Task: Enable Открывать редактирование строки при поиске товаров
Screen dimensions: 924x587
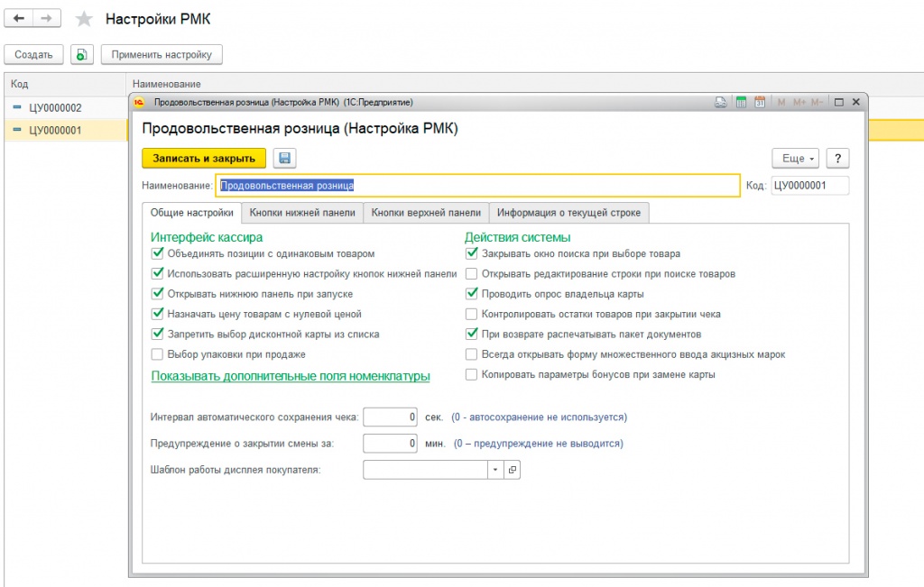Action: coord(471,274)
